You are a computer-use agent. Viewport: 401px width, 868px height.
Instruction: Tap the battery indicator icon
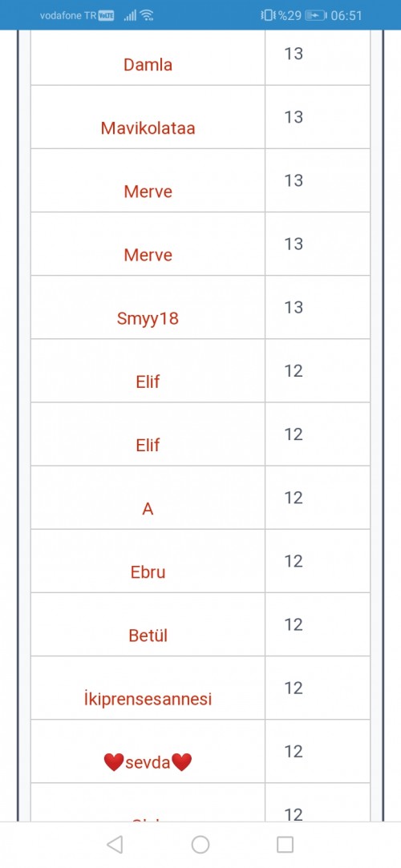pyautogui.click(x=316, y=15)
